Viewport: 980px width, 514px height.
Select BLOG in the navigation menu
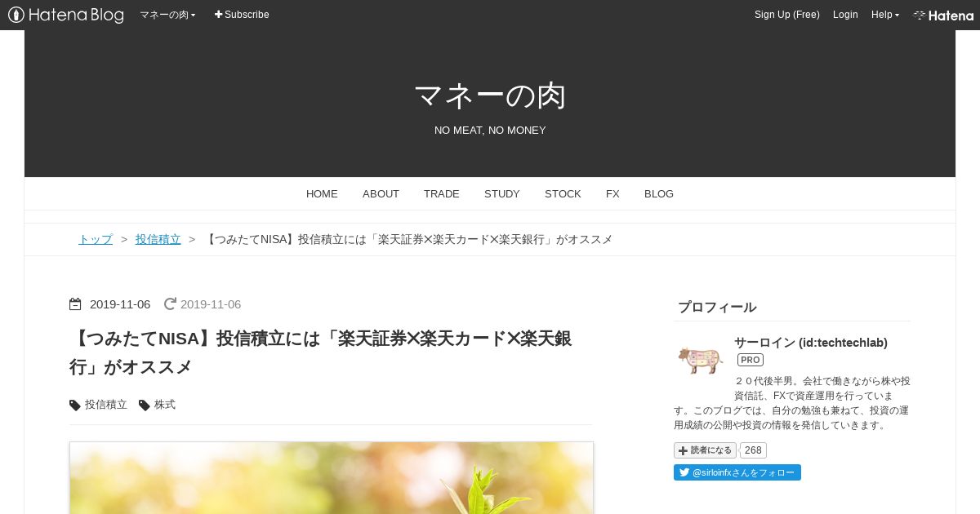pyautogui.click(x=659, y=194)
